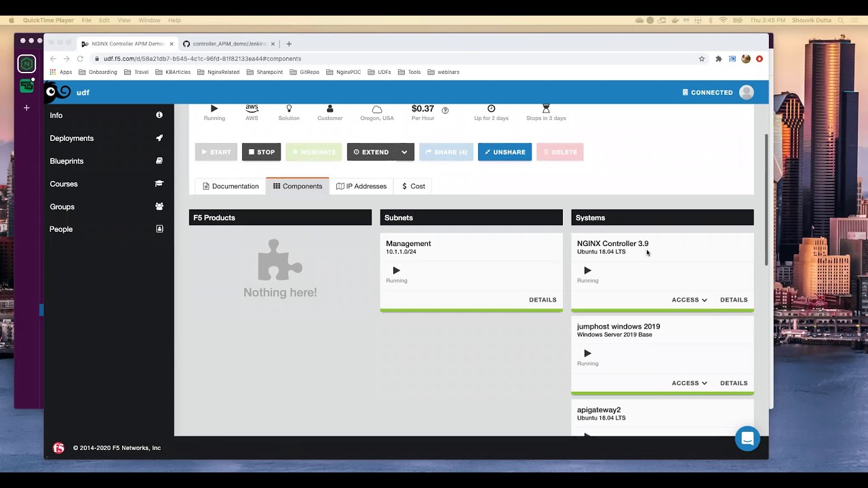Reload the page

[x=79, y=59]
